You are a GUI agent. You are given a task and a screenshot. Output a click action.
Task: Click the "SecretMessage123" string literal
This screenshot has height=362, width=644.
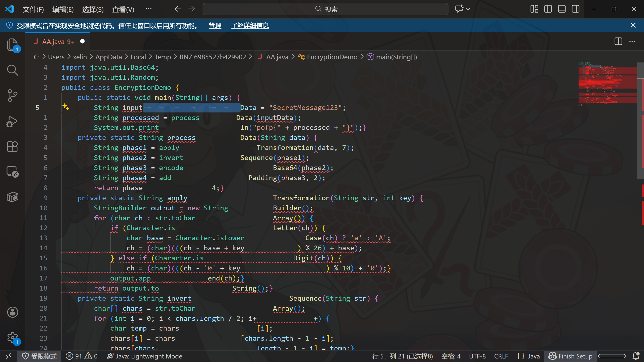click(x=305, y=107)
